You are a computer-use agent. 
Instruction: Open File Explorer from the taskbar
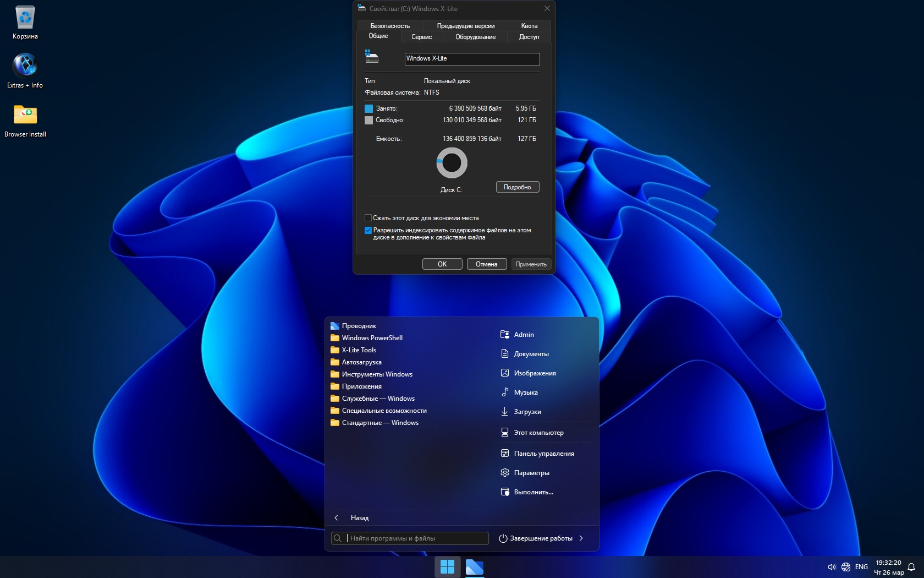[x=474, y=566]
